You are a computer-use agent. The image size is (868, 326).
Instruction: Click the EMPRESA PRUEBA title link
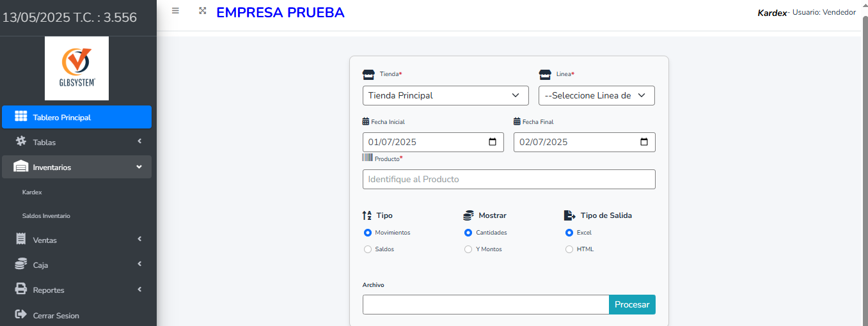click(x=280, y=12)
